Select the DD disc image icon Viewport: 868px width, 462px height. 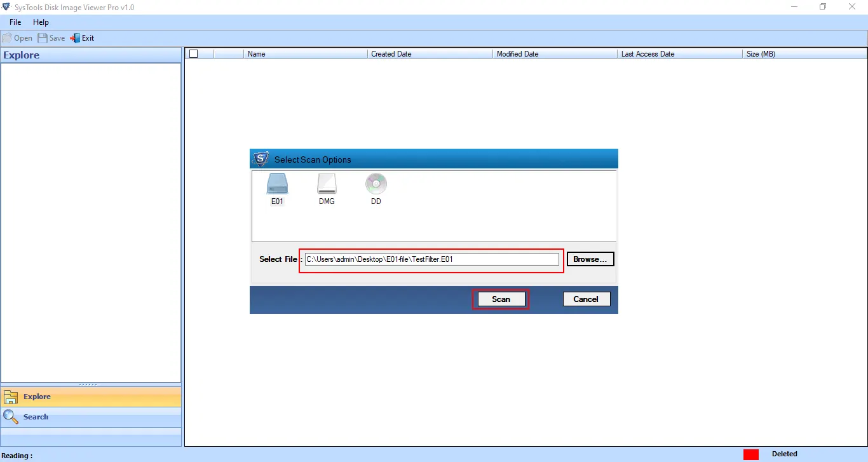point(376,184)
